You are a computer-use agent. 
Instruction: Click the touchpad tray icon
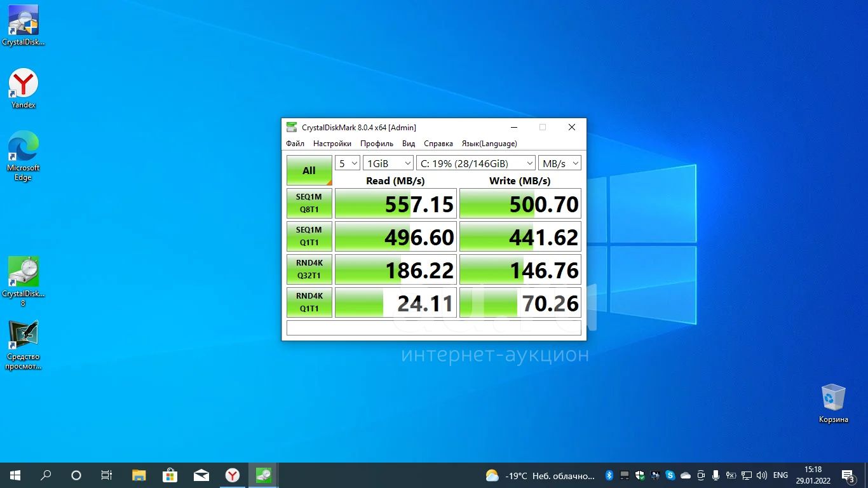[625, 475]
